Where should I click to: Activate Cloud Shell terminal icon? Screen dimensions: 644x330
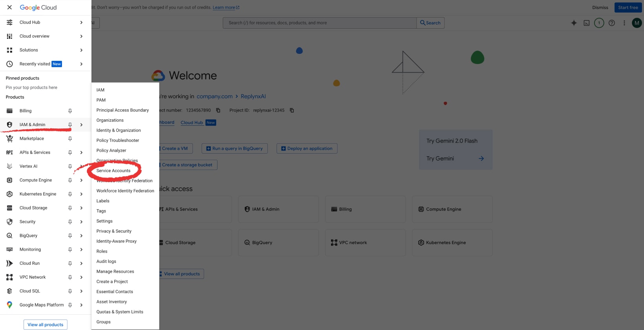tap(586, 23)
